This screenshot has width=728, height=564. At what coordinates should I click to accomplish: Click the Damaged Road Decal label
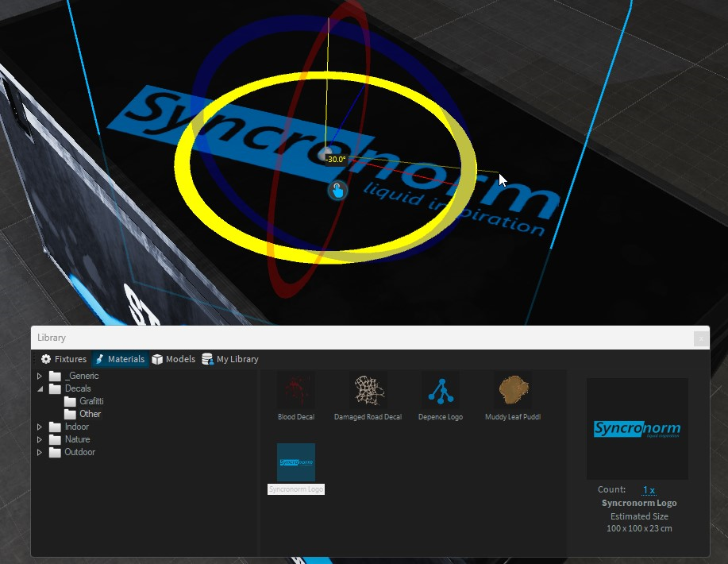click(x=368, y=417)
